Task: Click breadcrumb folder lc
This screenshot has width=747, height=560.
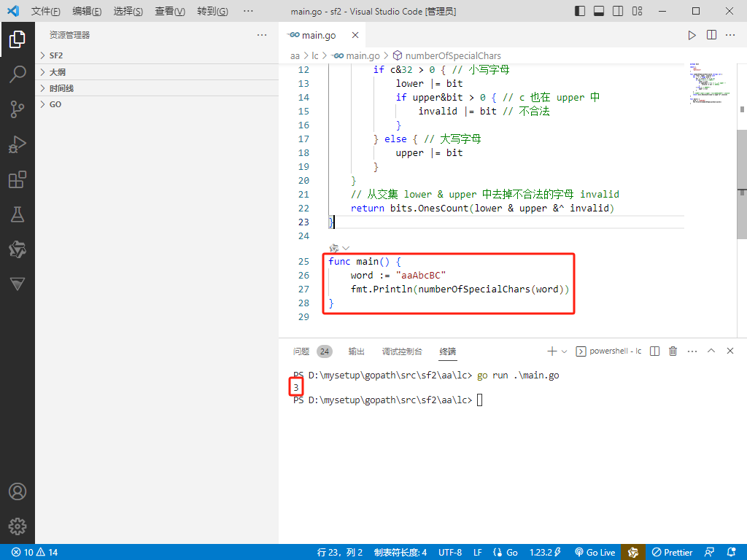Action: 315,55
